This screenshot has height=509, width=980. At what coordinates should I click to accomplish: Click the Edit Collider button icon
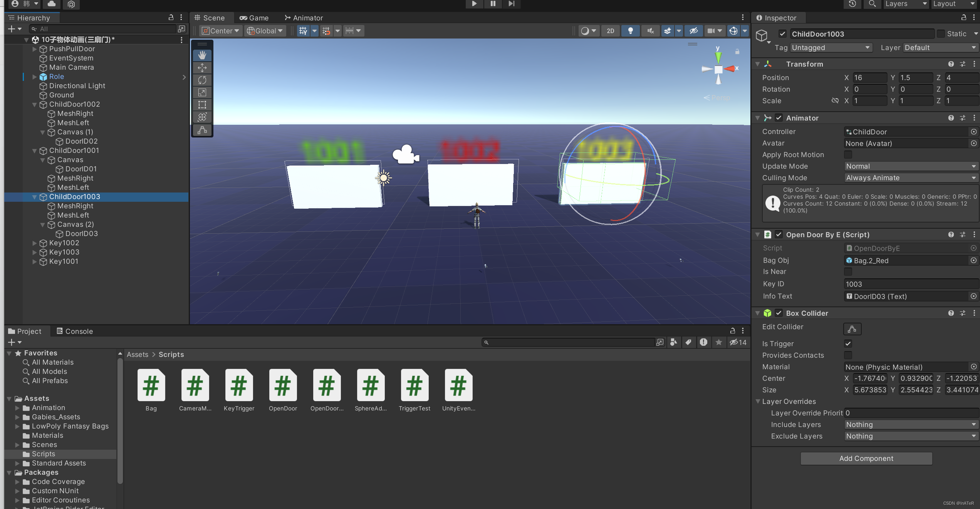click(x=852, y=329)
